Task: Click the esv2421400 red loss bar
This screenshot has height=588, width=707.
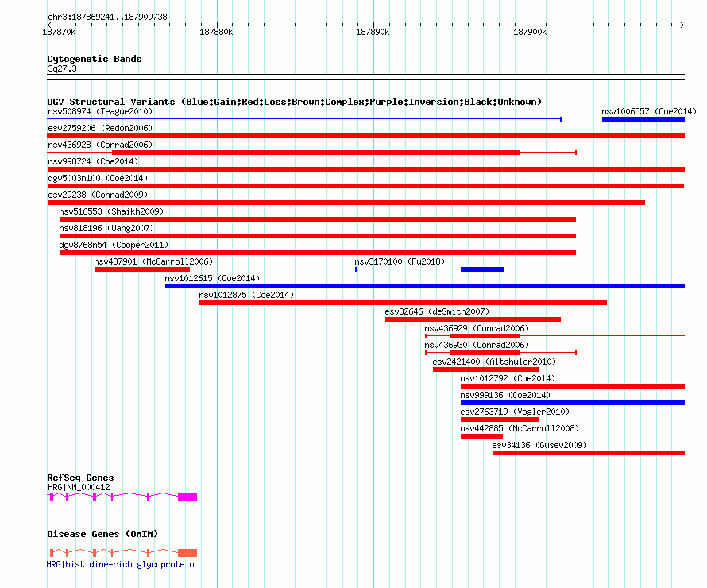Action: (x=485, y=369)
